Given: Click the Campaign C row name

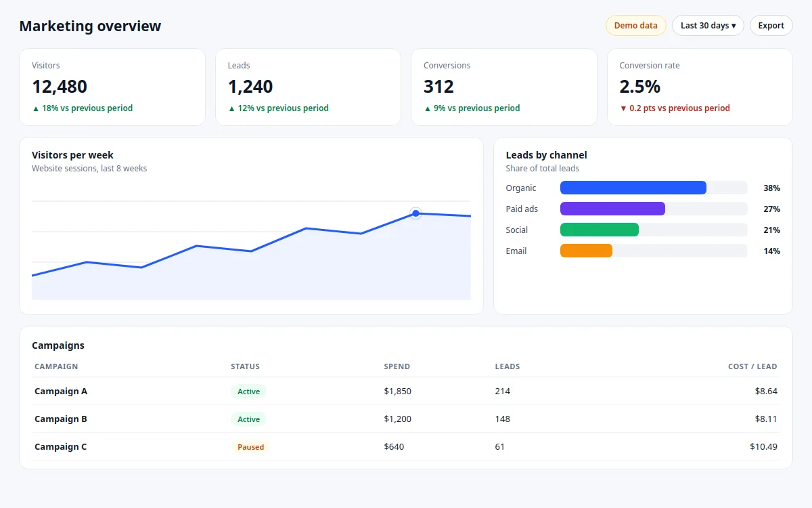Looking at the screenshot, I should (x=61, y=446).
